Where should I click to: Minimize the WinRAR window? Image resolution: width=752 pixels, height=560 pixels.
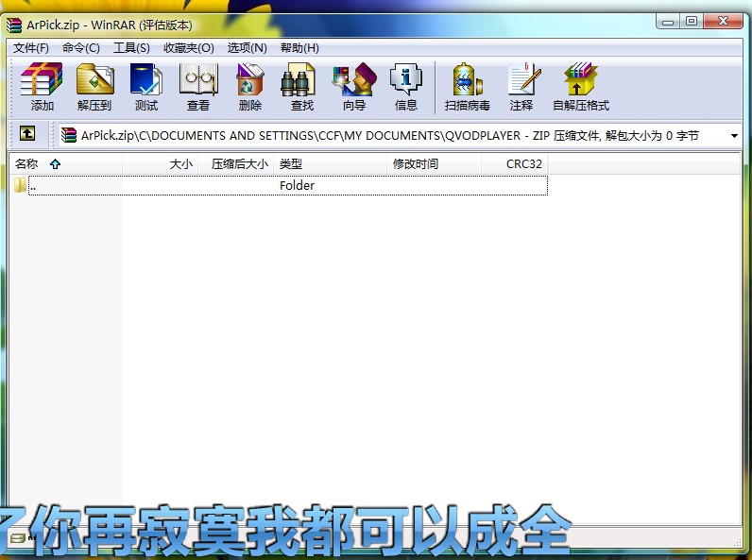(x=668, y=22)
